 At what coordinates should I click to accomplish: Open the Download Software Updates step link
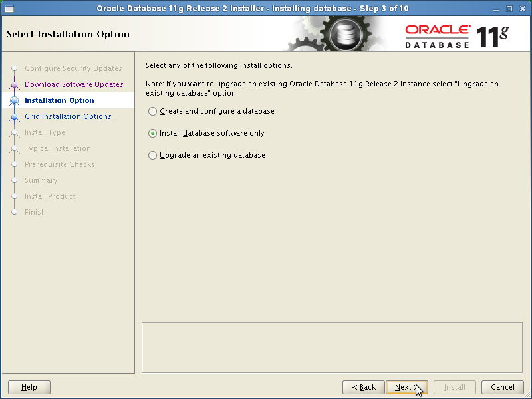(74, 84)
